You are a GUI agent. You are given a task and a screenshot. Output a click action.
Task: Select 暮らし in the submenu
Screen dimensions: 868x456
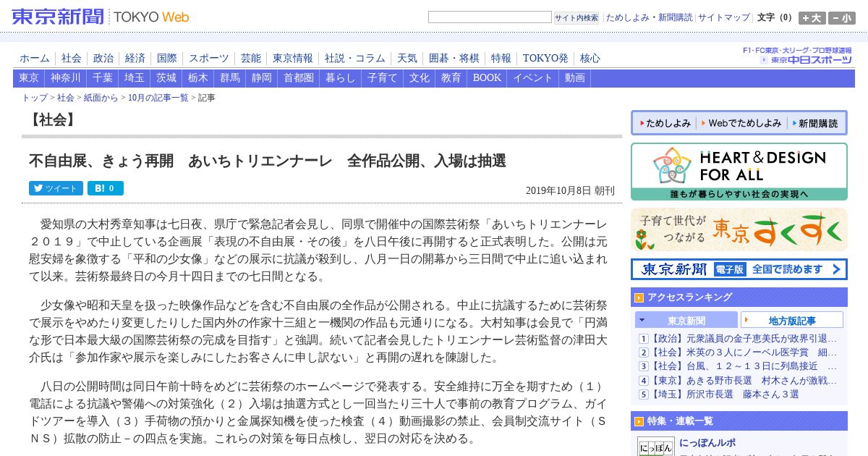pyautogui.click(x=341, y=78)
